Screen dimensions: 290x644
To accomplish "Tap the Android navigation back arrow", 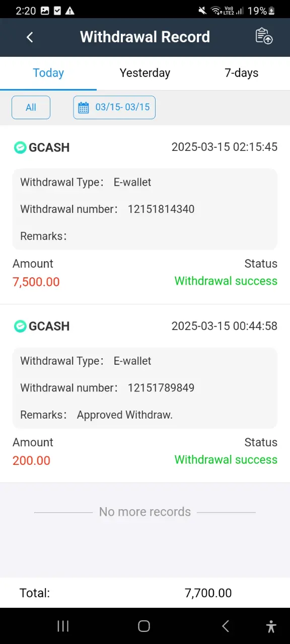I will 226,626.
